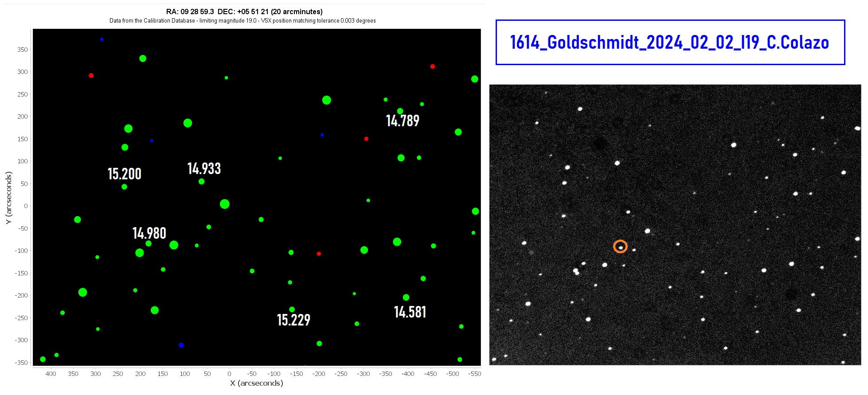This screenshot has height=395, width=868.
Task: Click the 0 tick on the Y axis
Action: click(x=26, y=206)
